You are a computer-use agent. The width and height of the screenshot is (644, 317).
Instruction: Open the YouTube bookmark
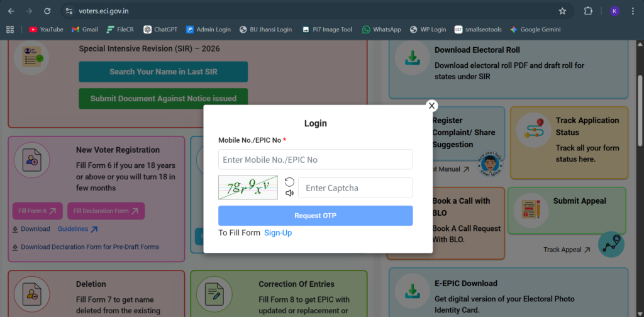pyautogui.click(x=46, y=30)
